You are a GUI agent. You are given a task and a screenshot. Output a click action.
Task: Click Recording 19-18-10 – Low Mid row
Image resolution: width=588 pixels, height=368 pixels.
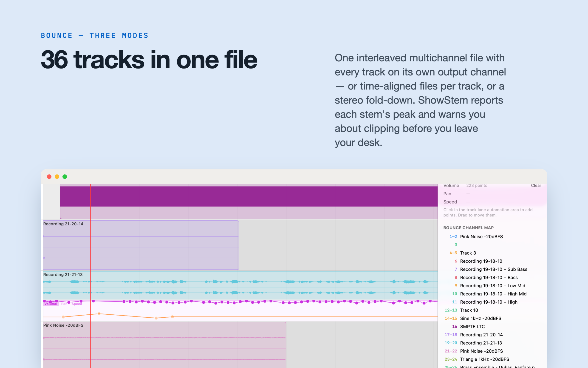coord(492,286)
